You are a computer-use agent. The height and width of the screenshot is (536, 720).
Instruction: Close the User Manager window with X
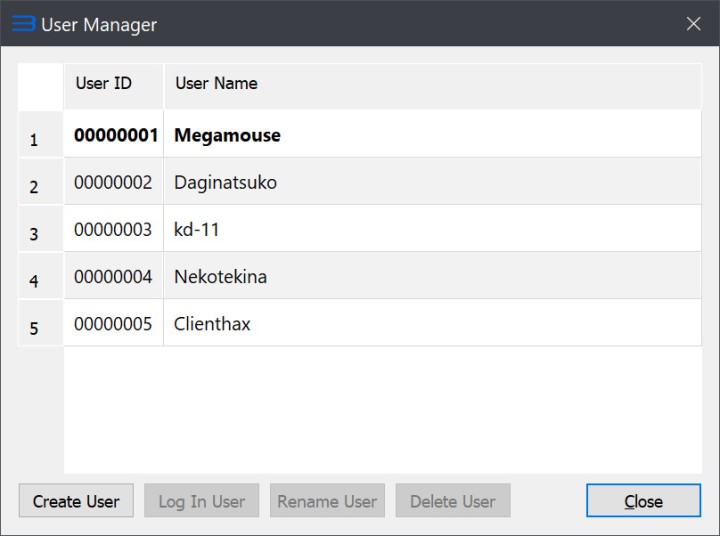(693, 24)
